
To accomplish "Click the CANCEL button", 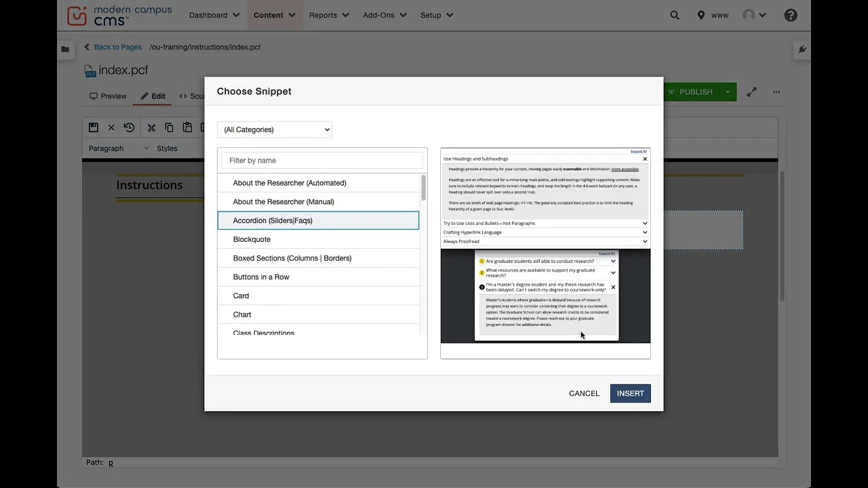I will (584, 394).
